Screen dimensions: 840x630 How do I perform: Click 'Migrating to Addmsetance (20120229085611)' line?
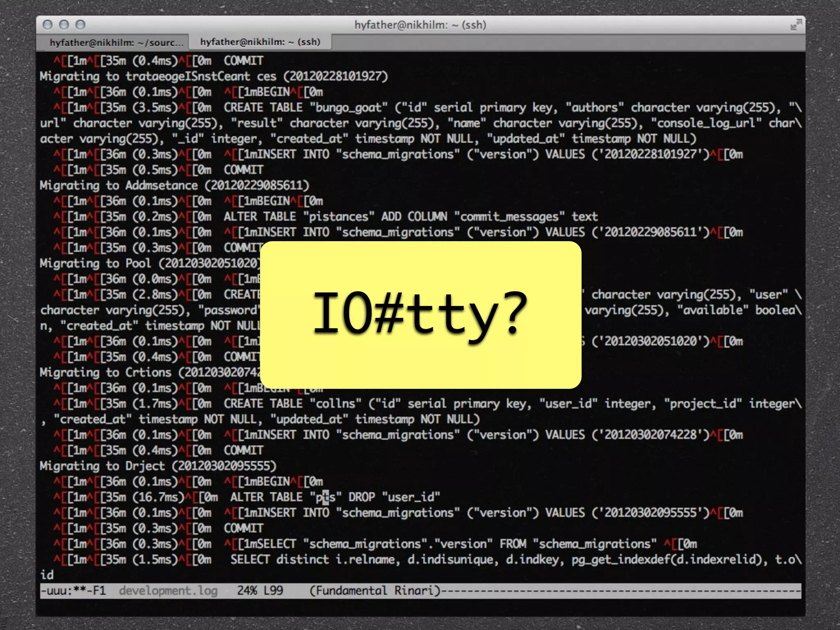point(174,185)
